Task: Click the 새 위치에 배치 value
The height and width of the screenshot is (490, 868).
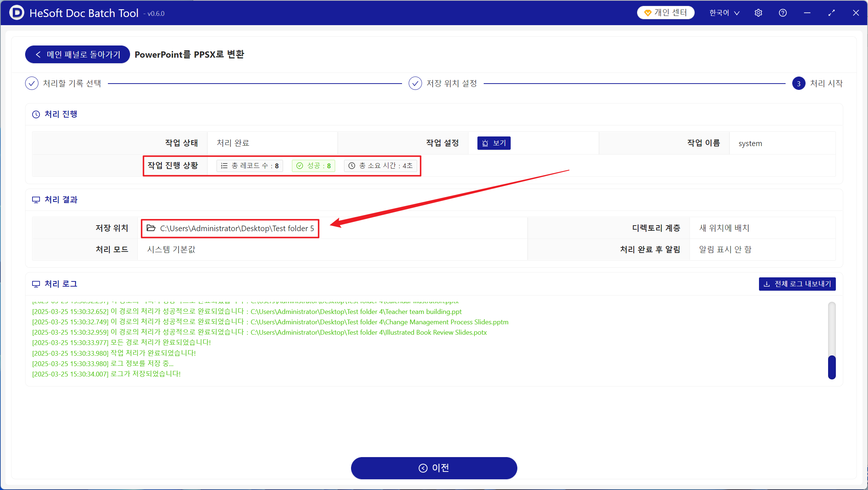Action: (724, 228)
